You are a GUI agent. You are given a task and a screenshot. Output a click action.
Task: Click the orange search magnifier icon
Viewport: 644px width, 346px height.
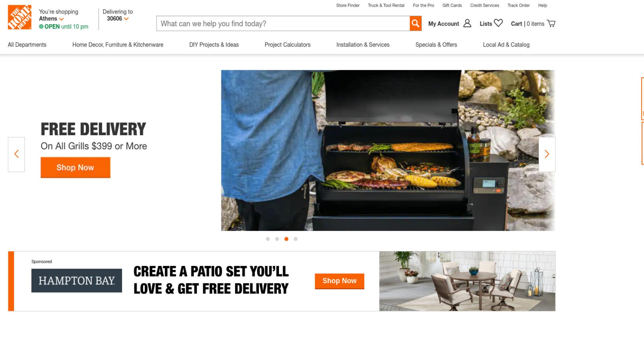pyautogui.click(x=416, y=23)
